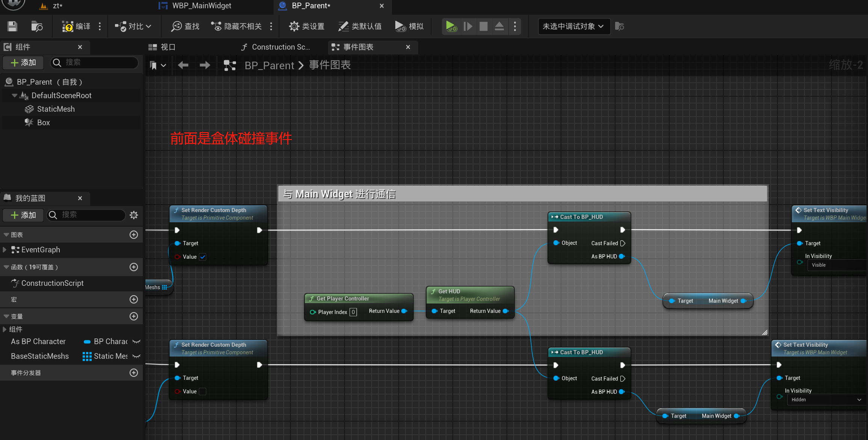Open the 查找 search tool
Screen dimensions: 868x440
(x=184, y=26)
